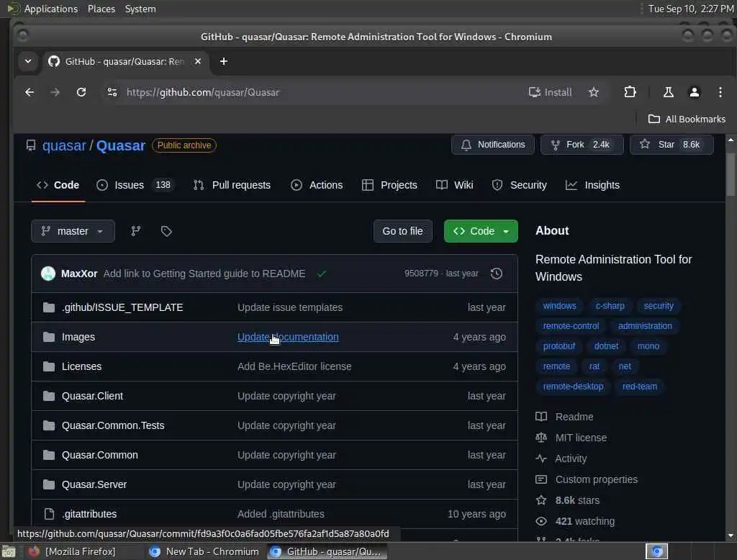Image resolution: width=737 pixels, height=560 pixels.
Task: Open the tab search chevron dropdown
Action: 28,61
